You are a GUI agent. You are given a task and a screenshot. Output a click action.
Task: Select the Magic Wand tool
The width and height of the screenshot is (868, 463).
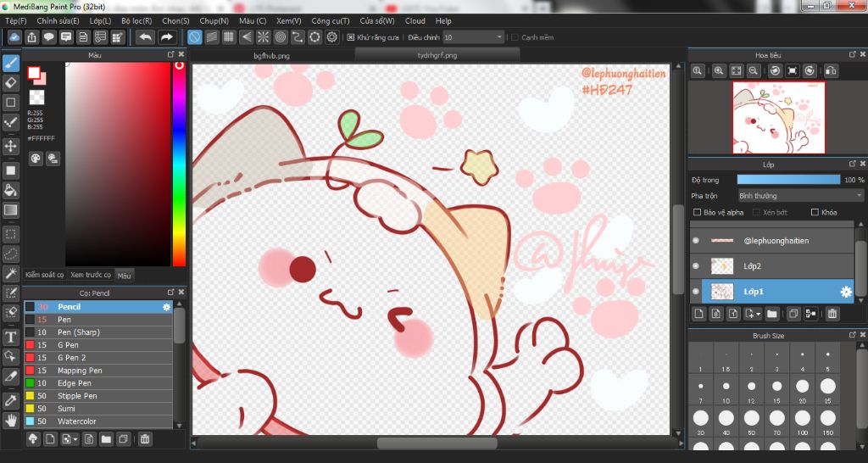tap(11, 273)
